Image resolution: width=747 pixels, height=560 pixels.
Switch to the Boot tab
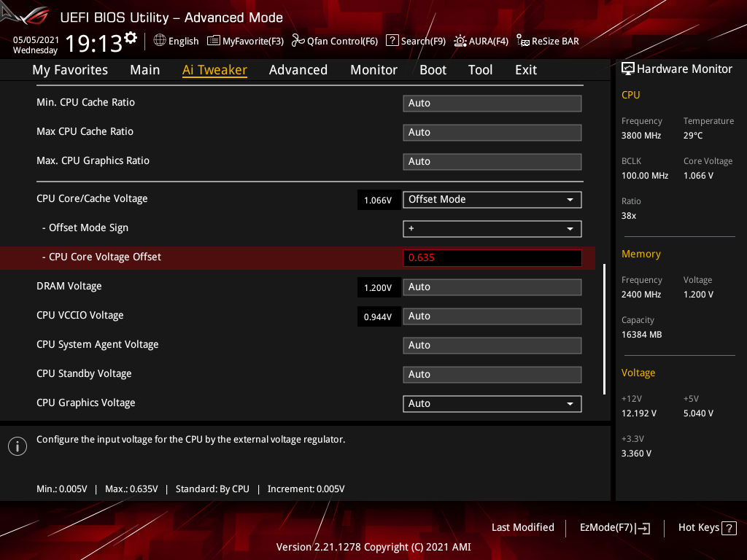tap(433, 70)
